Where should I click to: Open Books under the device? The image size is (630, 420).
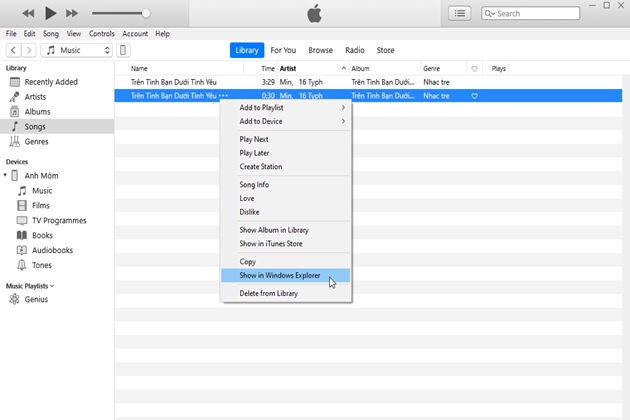[x=42, y=235]
